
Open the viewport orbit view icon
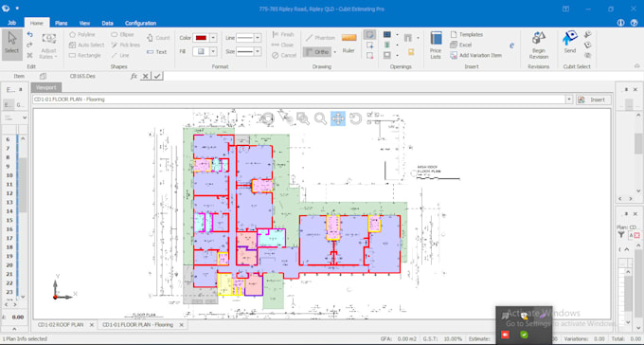click(267, 118)
